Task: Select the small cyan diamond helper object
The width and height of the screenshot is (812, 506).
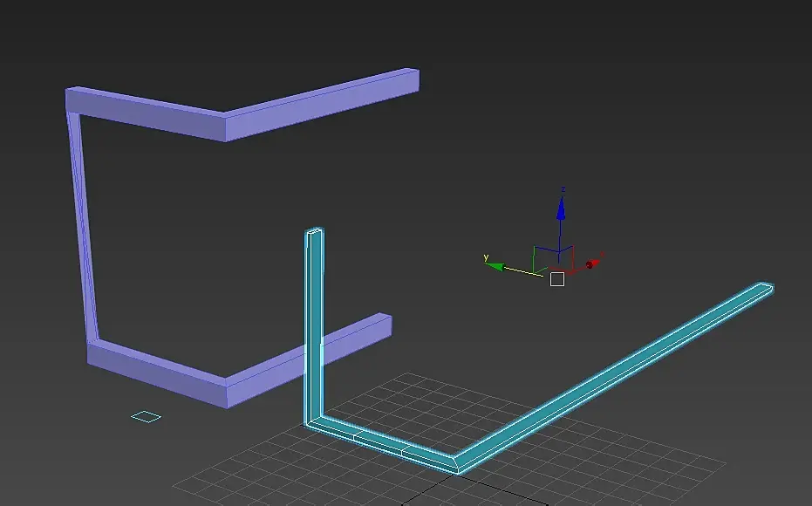Action: (146, 416)
